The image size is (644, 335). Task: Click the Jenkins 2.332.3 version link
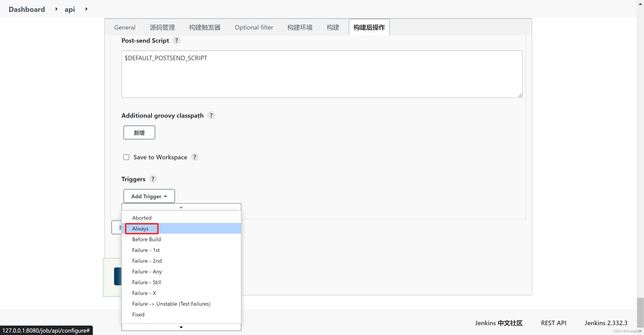606,323
